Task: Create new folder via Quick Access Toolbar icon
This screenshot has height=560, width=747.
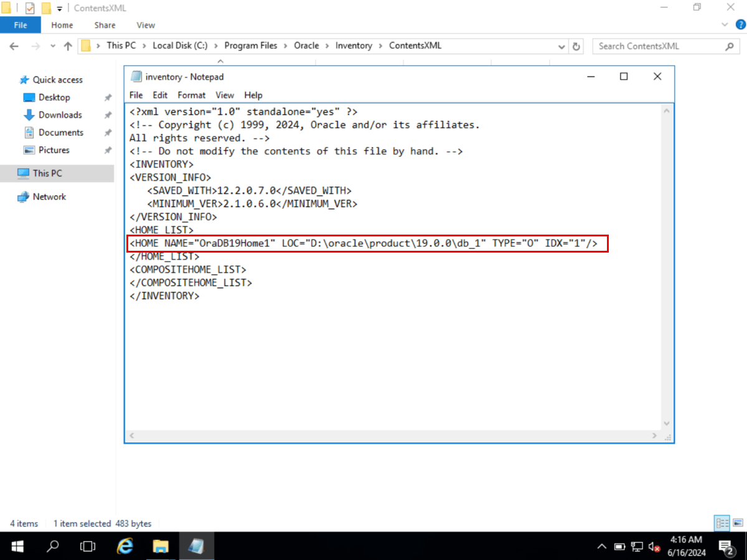Action: click(45, 7)
